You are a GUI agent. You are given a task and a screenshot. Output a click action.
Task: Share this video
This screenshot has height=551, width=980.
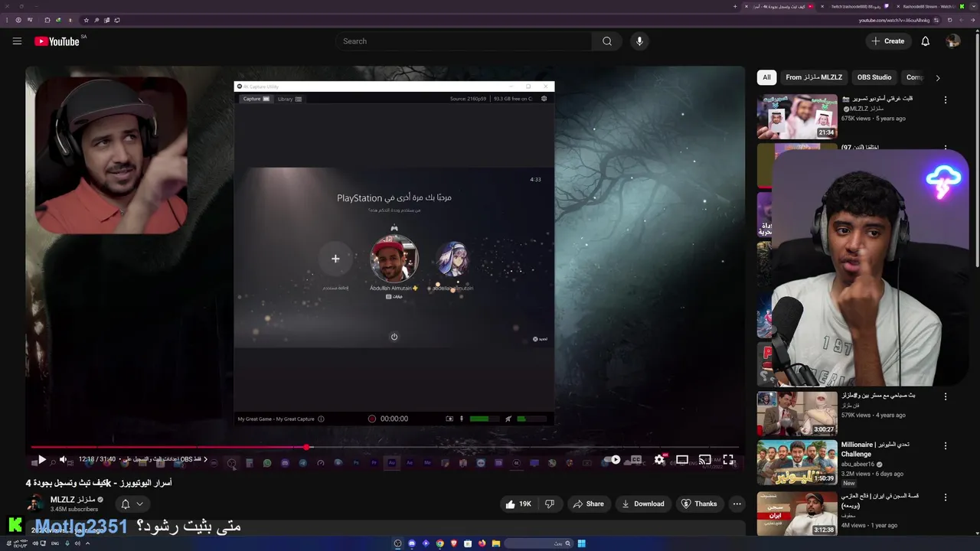tap(589, 504)
